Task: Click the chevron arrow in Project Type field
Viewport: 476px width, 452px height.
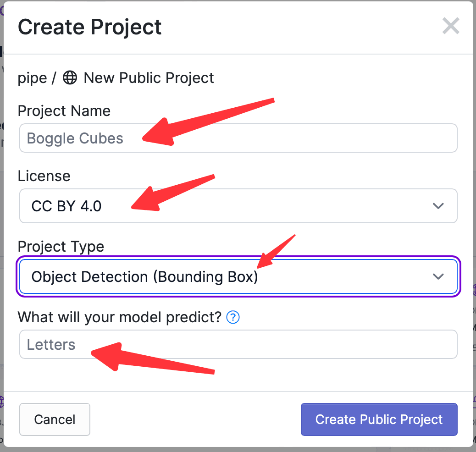Action: (438, 276)
